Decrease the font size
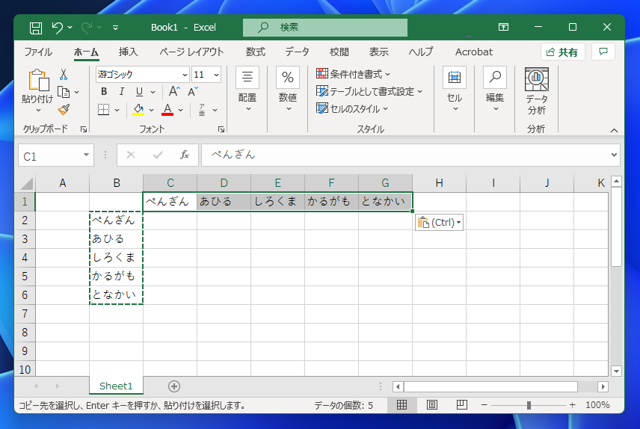 [193, 91]
